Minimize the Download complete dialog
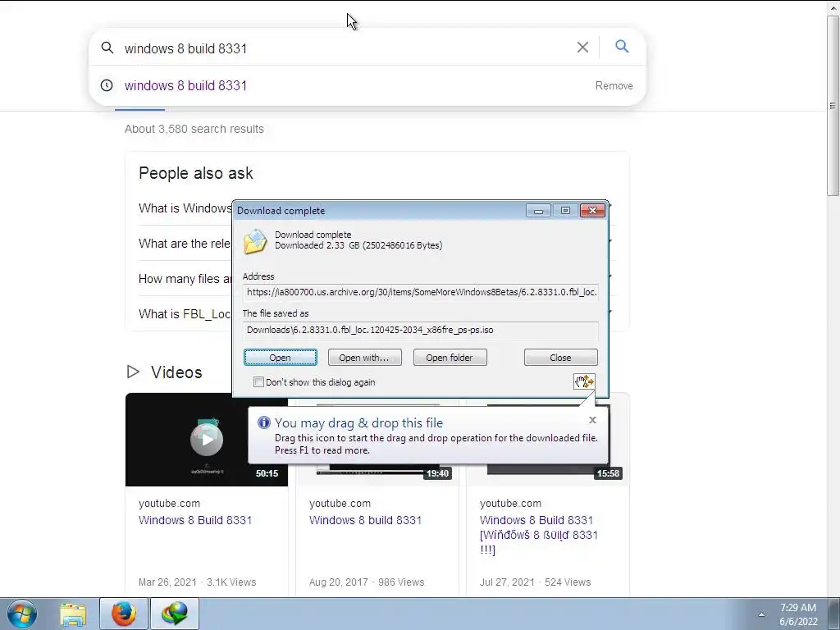The image size is (840, 630). point(538,211)
